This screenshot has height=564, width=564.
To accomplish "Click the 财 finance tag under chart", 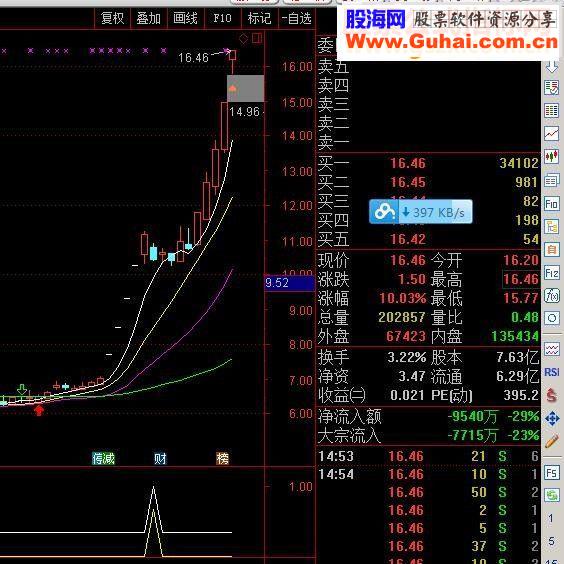I will (x=160, y=459).
